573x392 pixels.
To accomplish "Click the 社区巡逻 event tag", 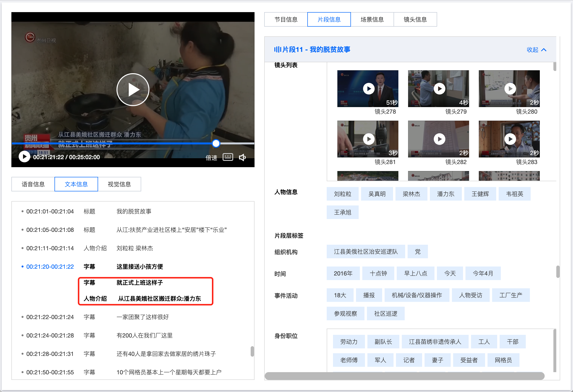I will pos(386,314).
